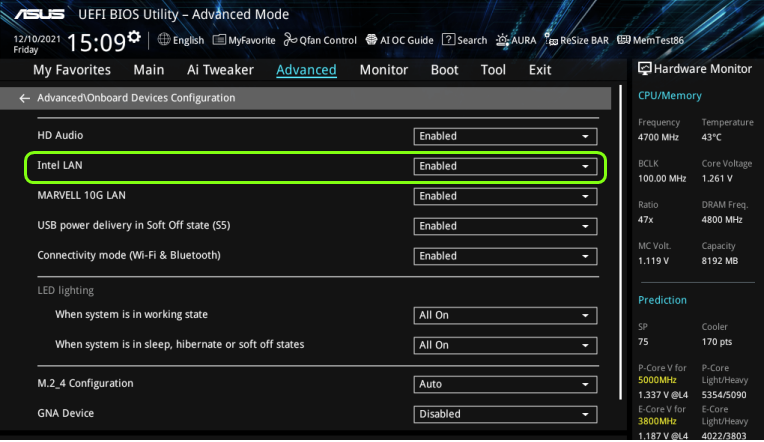The width and height of the screenshot is (764, 442).
Task: Open the HD Audio dropdown
Action: tap(505, 136)
